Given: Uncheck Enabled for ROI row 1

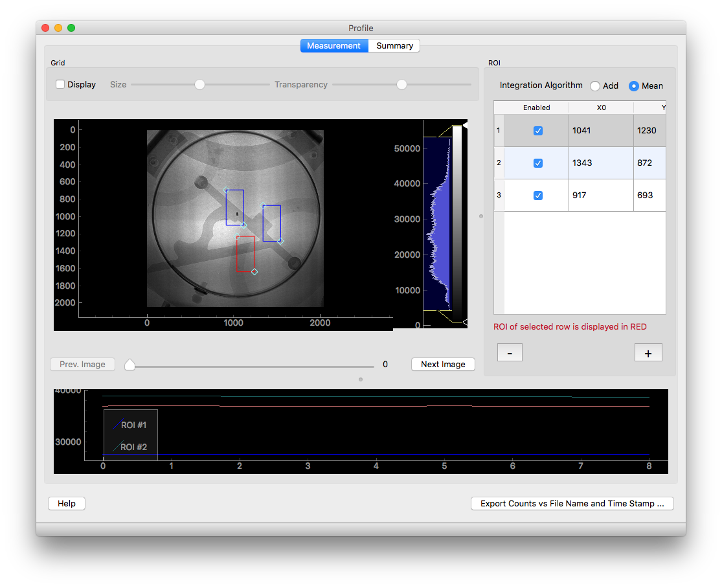Looking at the screenshot, I should [537, 131].
